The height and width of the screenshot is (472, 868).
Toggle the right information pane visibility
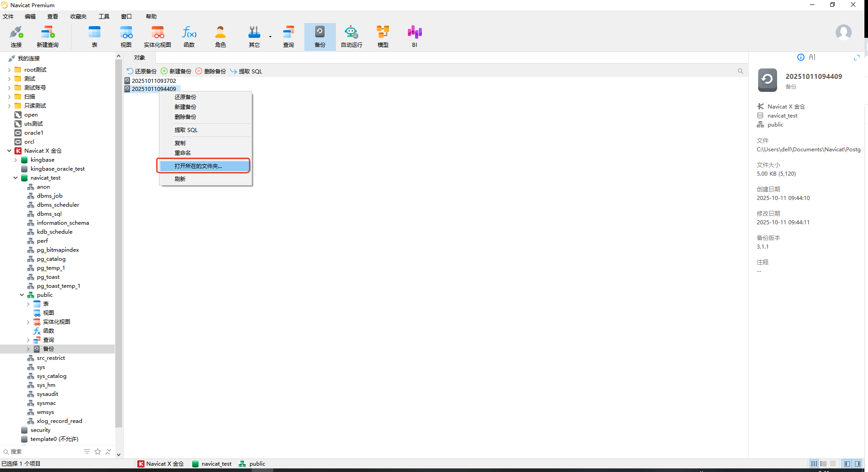tap(858, 464)
